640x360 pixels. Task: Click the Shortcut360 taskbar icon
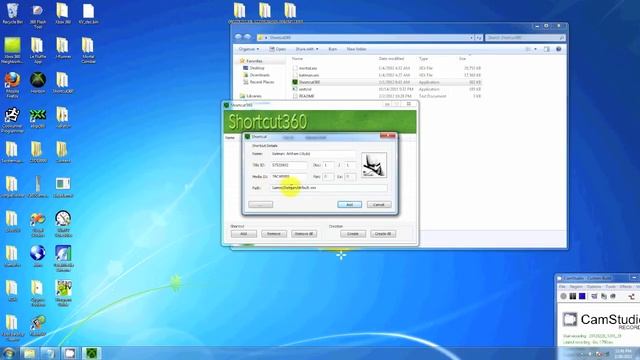pyautogui.click(x=91, y=353)
